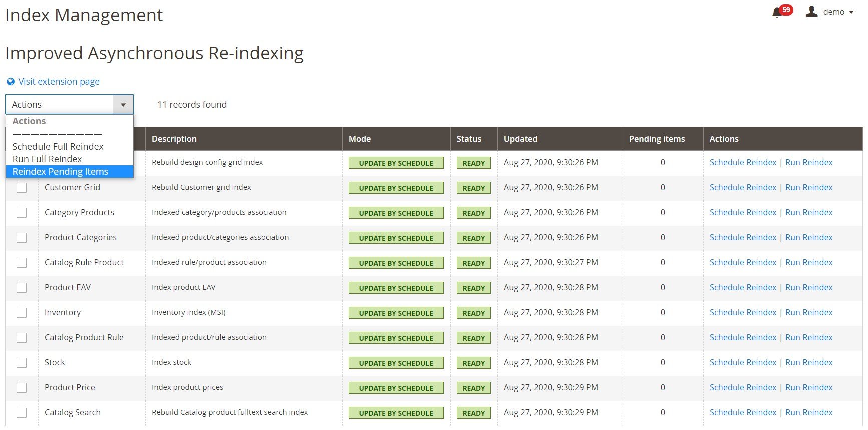Run Reindex for Product EAV

pos(809,287)
